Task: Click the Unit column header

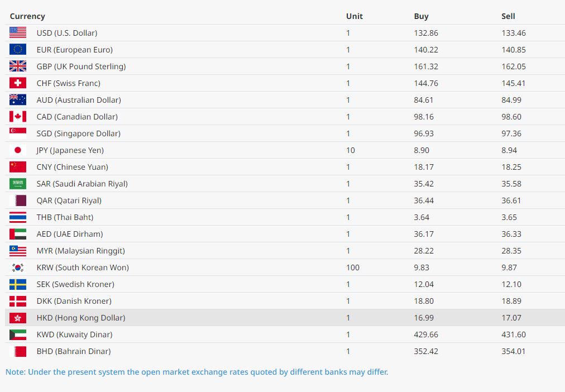Action: tap(354, 16)
